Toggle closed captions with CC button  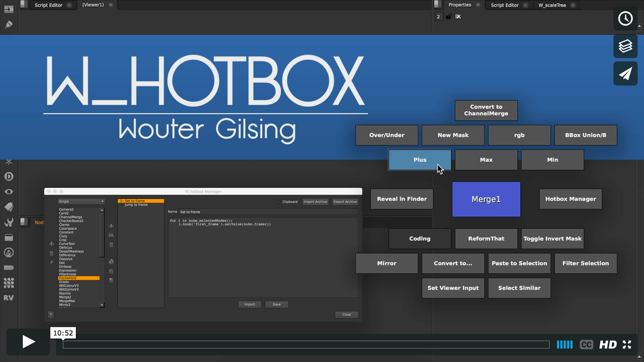(586, 345)
